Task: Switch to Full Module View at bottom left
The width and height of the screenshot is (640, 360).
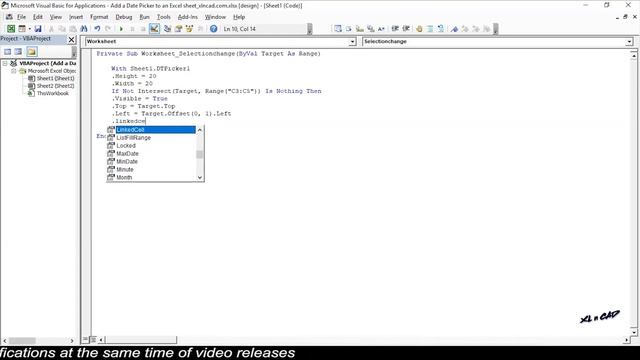Action: click(x=93, y=339)
